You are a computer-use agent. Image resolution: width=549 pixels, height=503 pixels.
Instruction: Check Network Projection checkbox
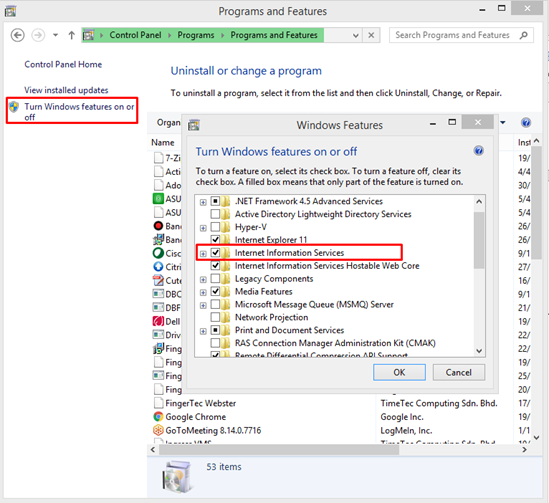click(x=215, y=317)
